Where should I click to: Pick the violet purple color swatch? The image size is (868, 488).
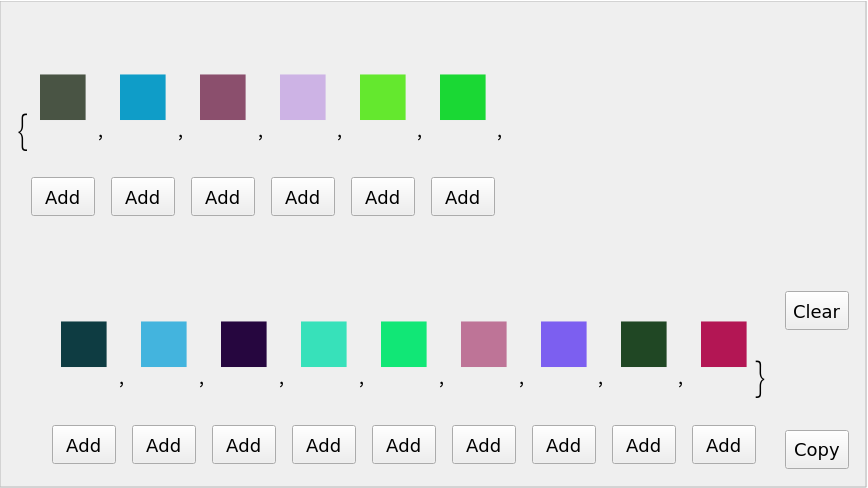pyautogui.click(x=564, y=344)
